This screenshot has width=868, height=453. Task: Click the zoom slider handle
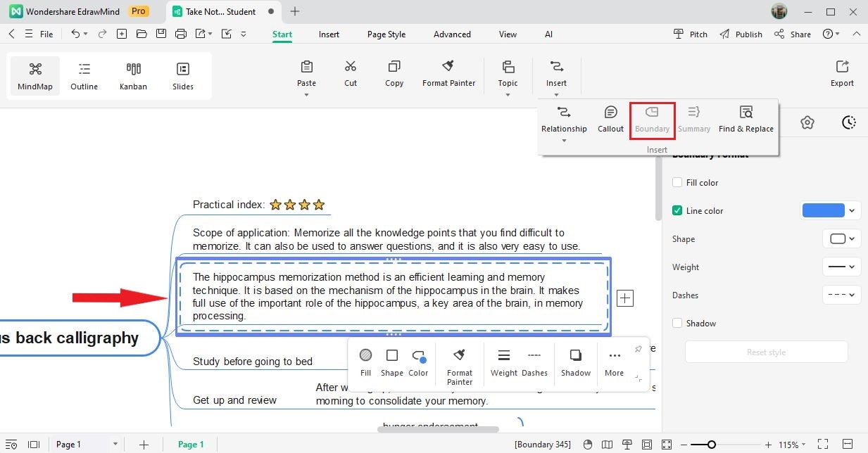pos(712,445)
